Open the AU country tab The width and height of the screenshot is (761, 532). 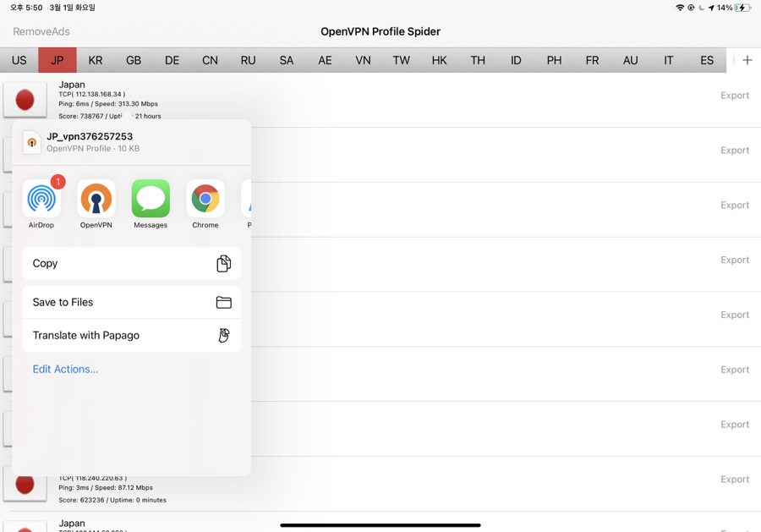point(631,60)
